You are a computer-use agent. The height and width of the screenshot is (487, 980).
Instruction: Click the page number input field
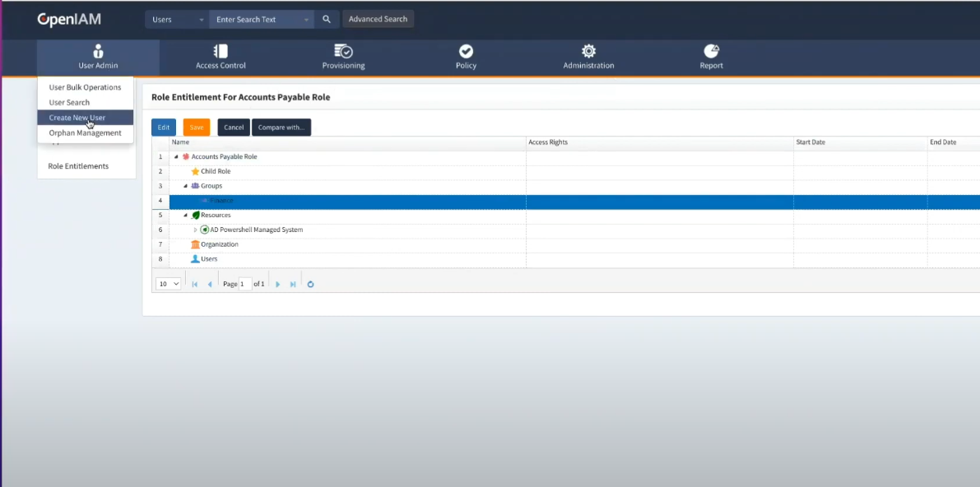tap(245, 284)
